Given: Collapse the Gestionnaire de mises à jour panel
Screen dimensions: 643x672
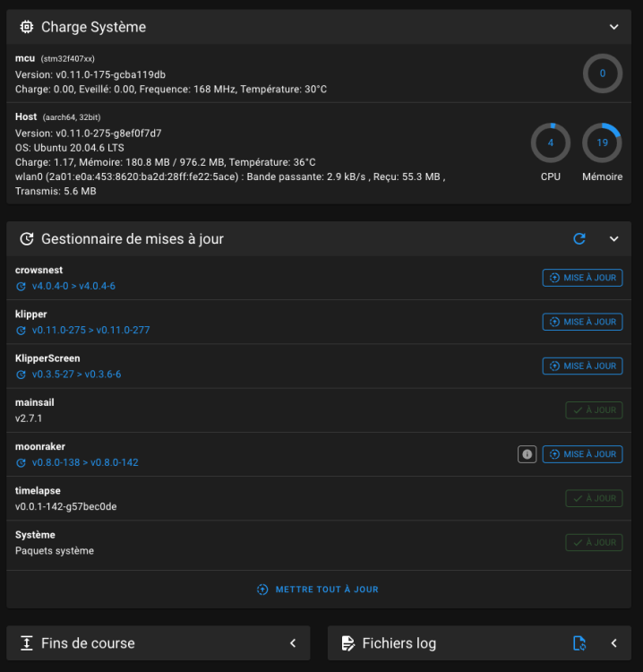Looking at the screenshot, I should [x=614, y=239].
